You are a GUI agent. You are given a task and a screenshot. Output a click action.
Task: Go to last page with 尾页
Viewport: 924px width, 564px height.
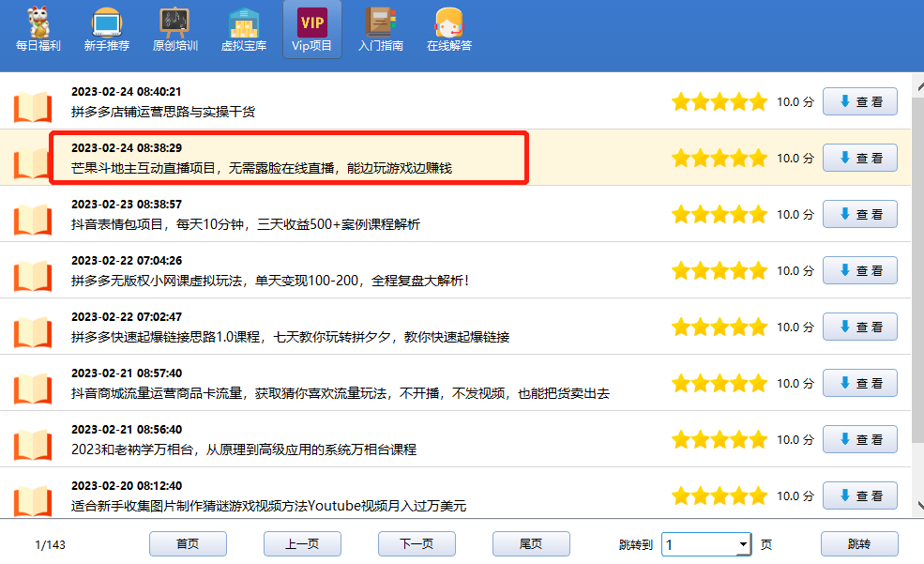[531, 544]
